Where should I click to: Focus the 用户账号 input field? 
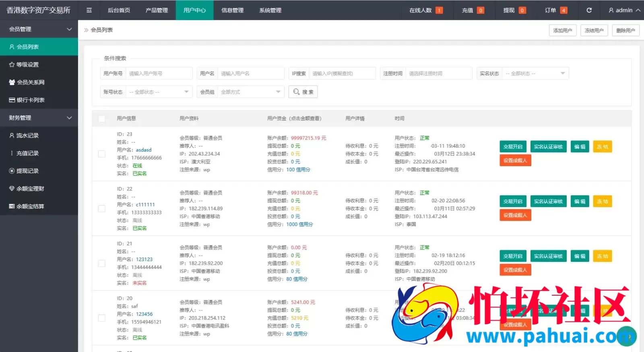pos(159,73)
